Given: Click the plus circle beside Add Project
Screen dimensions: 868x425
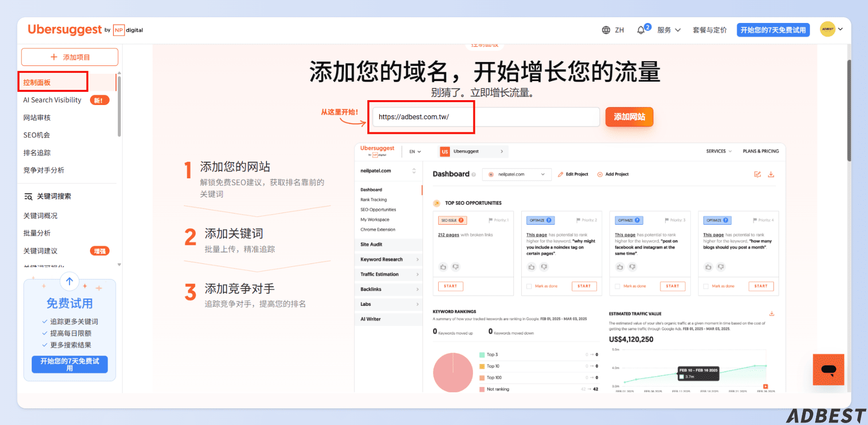Looking at the screenshot, I should click(600, 174).
